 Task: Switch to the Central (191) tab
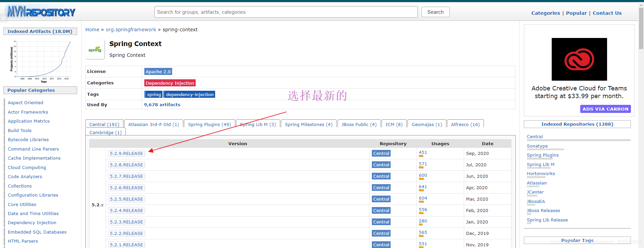104,124
